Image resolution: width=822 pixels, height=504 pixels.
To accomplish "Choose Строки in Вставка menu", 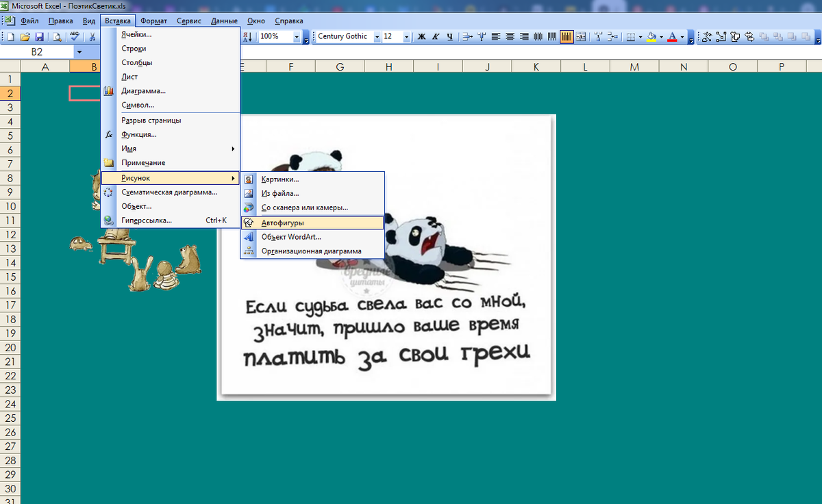I will pyautogui.click(x=171, y=49).
